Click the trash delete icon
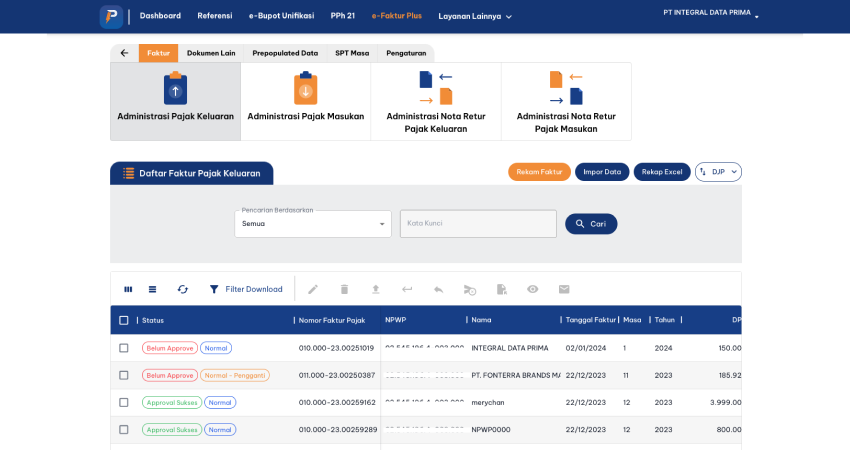 pos(344,289)
